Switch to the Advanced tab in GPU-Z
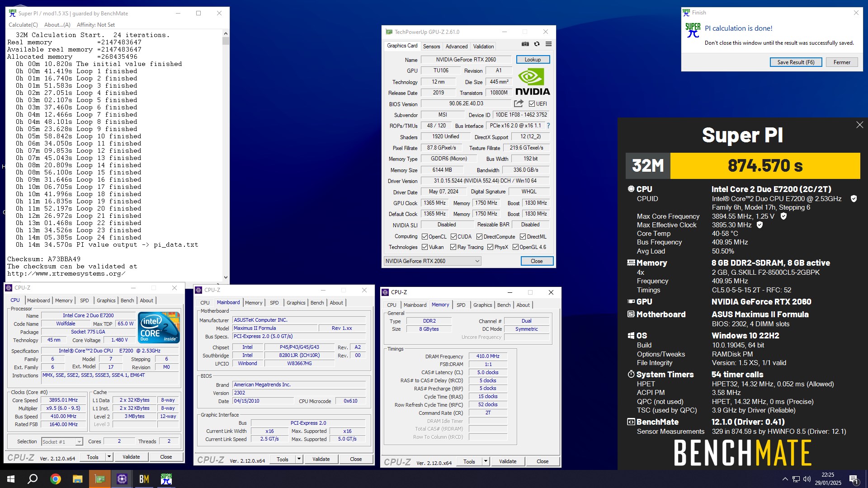This screenshot has width=868, height=488. (457, 47)
